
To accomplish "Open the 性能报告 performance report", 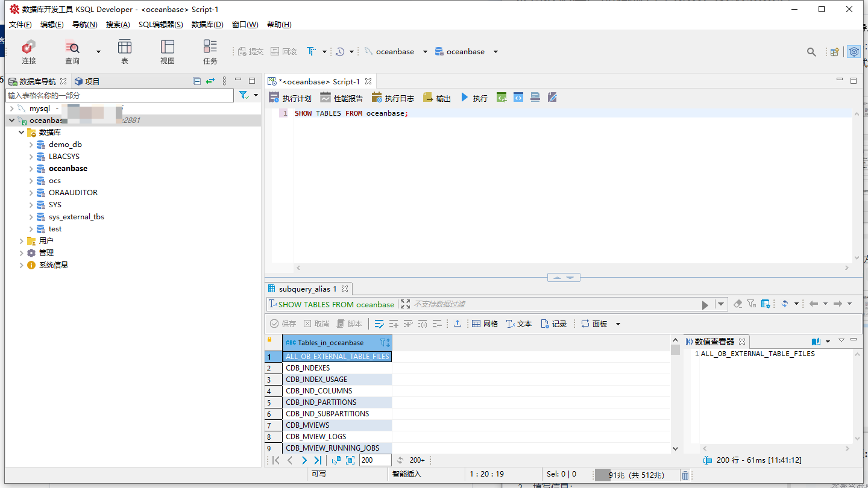I will [x=342, y=98].
